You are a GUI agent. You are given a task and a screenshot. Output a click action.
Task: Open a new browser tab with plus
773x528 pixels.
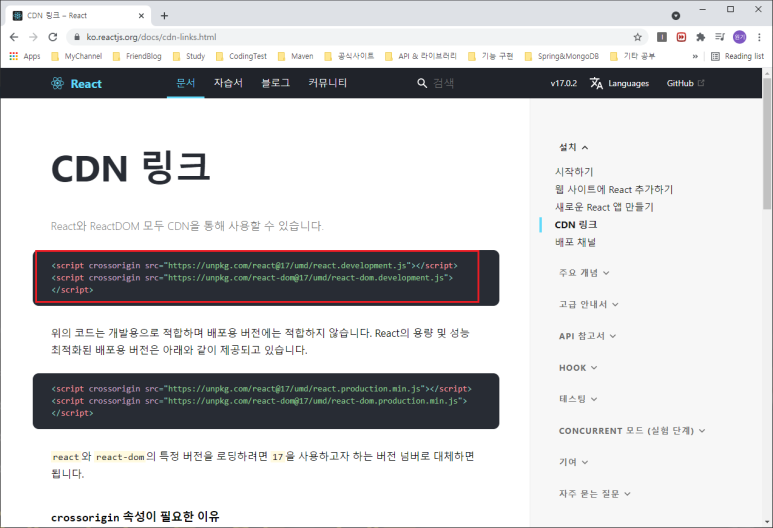coord(164,16)
